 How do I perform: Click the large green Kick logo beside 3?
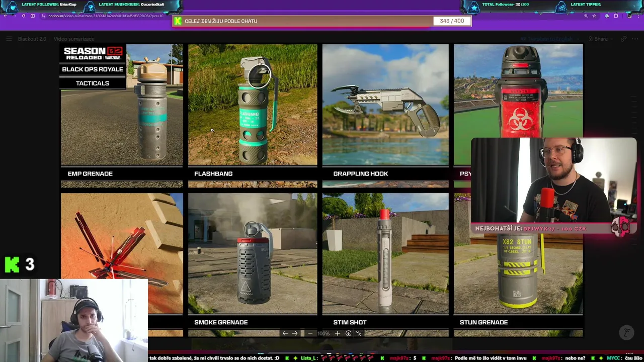pyautogui.click(x=12, y=264)
